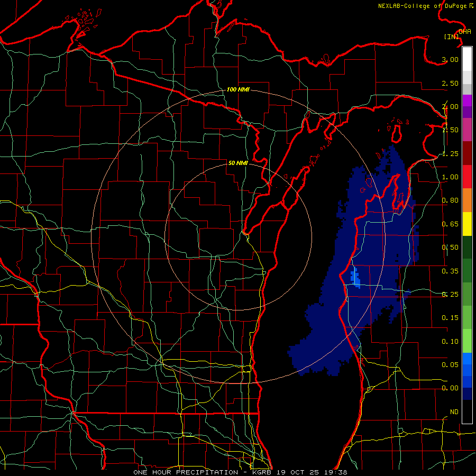Click the 0.35 legend value

[450, 271]
